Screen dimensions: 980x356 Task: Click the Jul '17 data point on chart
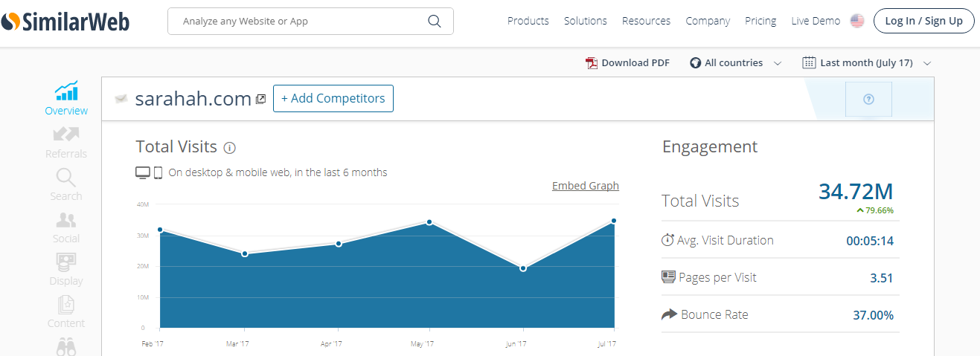coord(614,221)
